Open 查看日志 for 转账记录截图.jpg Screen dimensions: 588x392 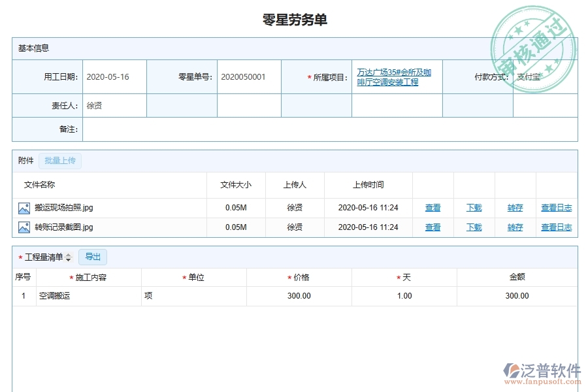tap(556, 227)
